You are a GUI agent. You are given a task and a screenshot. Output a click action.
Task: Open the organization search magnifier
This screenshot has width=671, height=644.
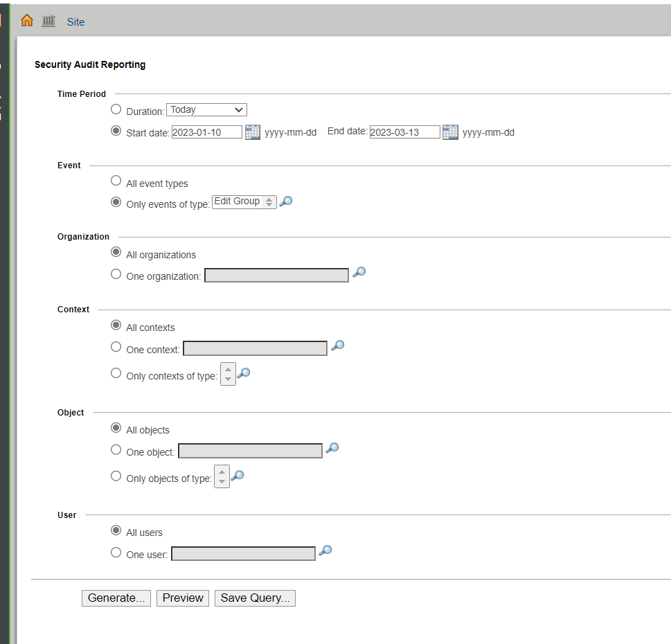coord(359,272)
